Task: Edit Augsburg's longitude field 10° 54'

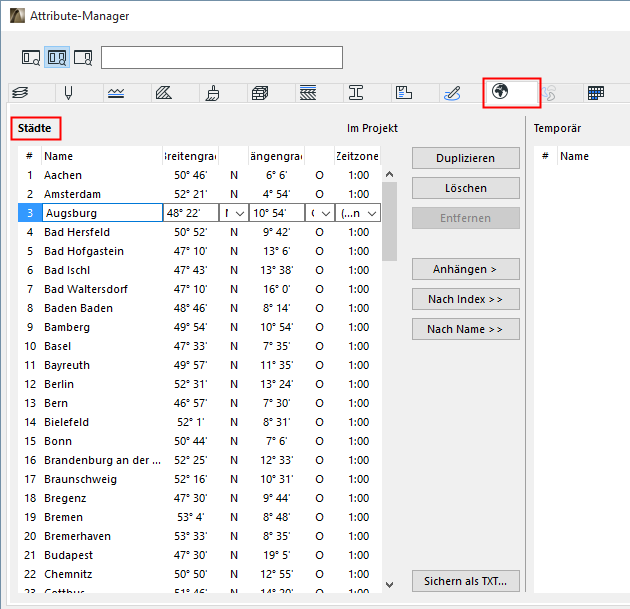Action: point(277,213)
